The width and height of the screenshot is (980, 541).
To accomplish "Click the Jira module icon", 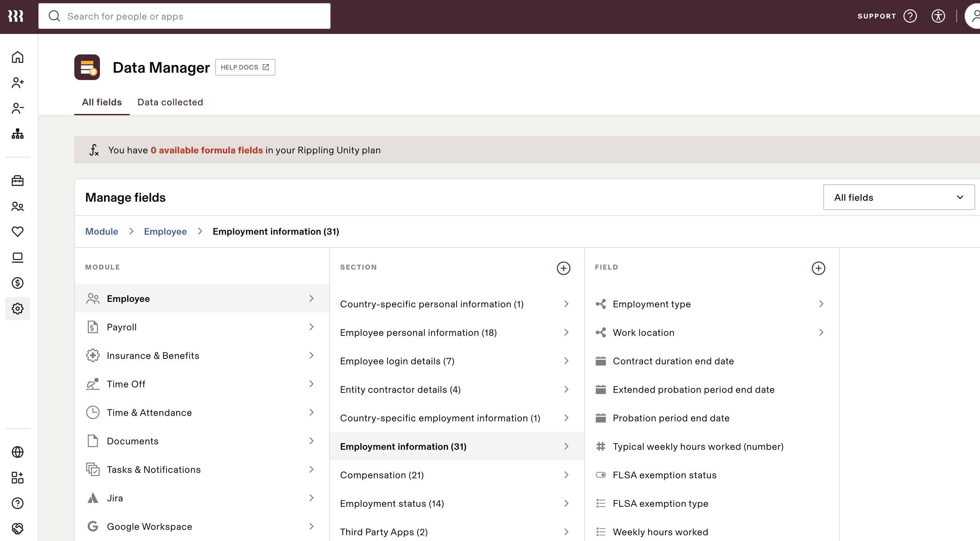I will [93, 498].
